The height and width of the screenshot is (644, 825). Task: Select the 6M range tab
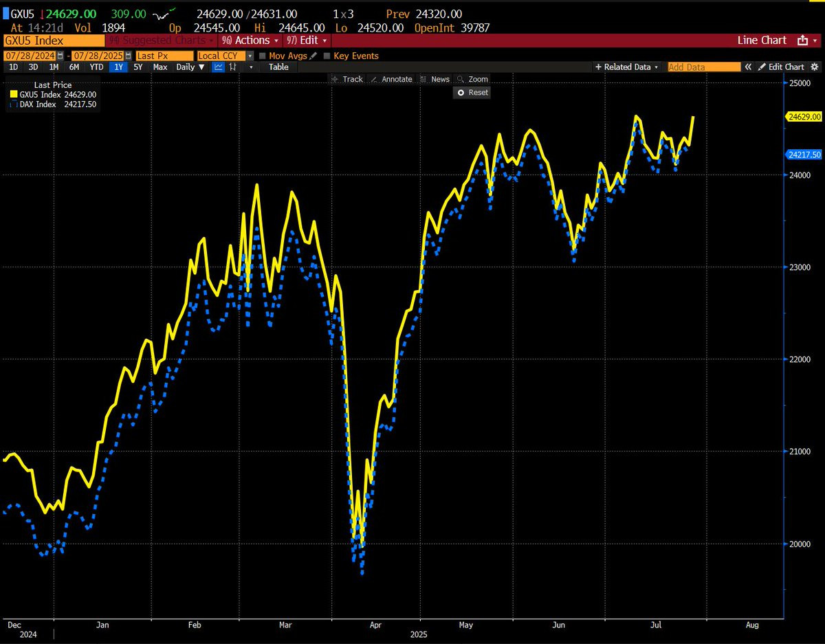[74, 67]
